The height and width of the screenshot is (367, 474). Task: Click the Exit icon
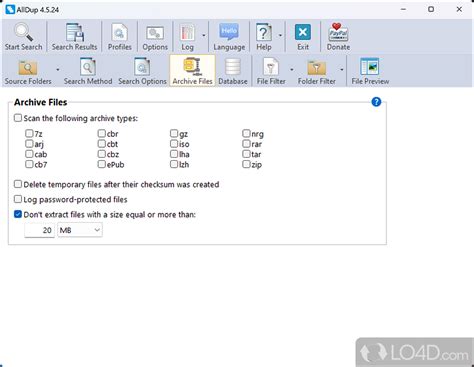point(303,32)
